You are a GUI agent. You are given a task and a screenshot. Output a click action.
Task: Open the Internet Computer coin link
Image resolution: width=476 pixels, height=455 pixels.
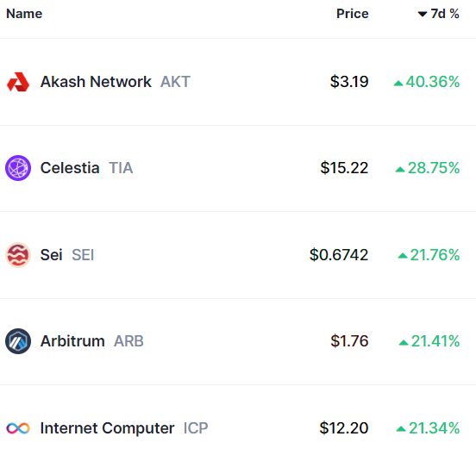[108, 428]
